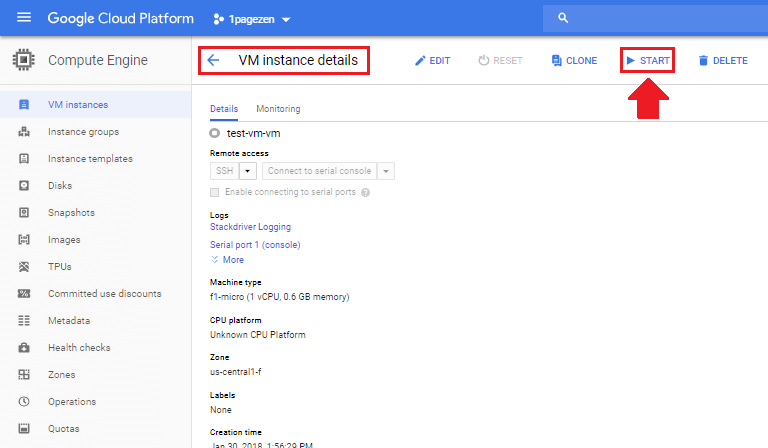The height and width of the screenshot is (448, 768).
Task: Click the Compute Engine heading
Action: point(97,60)
